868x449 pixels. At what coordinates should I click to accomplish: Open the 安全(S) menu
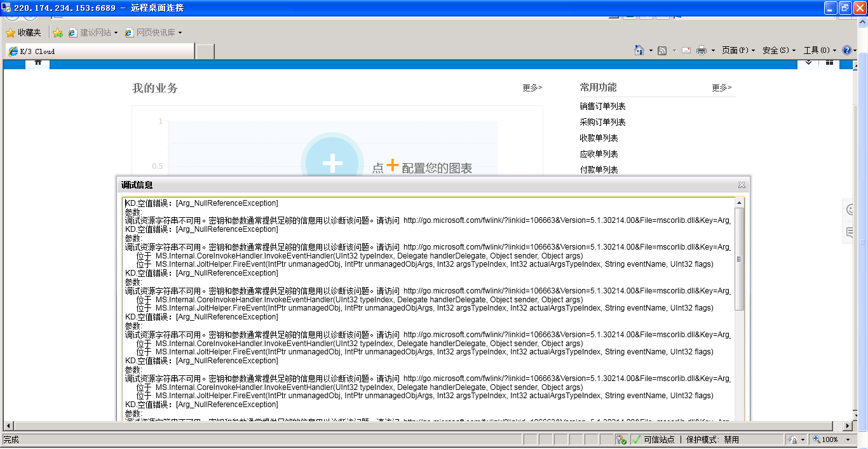[x=779, y=50]
